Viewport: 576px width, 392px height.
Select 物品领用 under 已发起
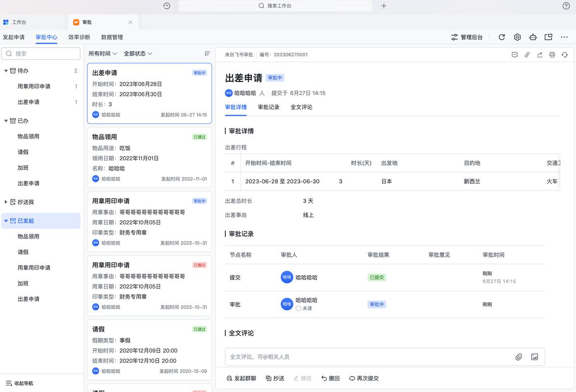coord(41,237)
